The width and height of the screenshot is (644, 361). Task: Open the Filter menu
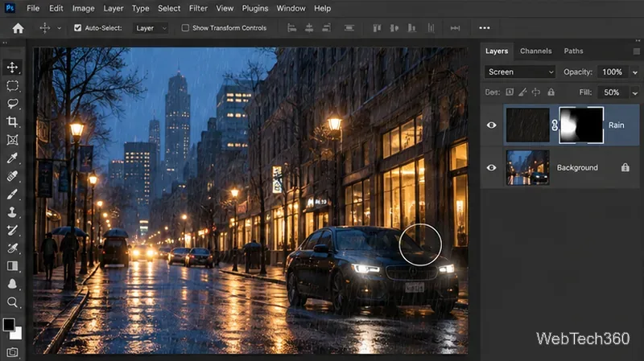[198, 8]
